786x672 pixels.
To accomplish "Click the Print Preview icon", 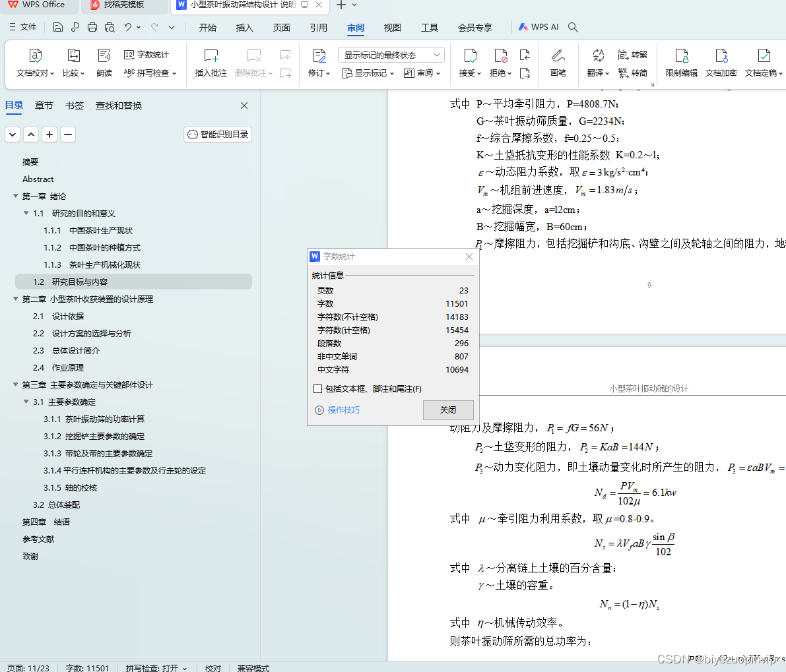I will click(x=110, y=27).
